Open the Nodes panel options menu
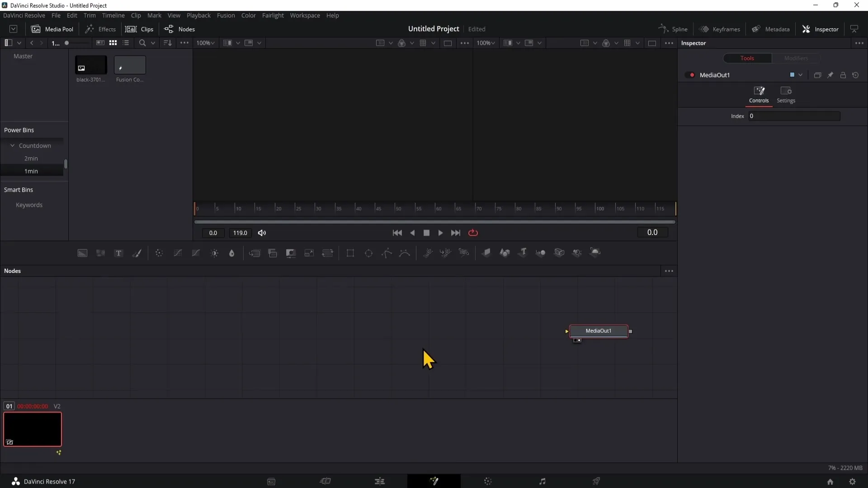Screen dimensions: 868x488 click(669, 271)
